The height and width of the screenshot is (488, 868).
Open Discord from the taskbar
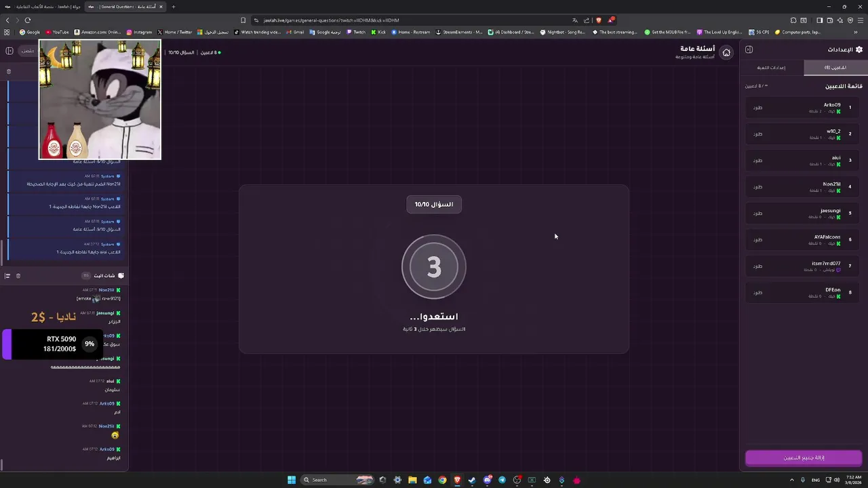point(487,480)
